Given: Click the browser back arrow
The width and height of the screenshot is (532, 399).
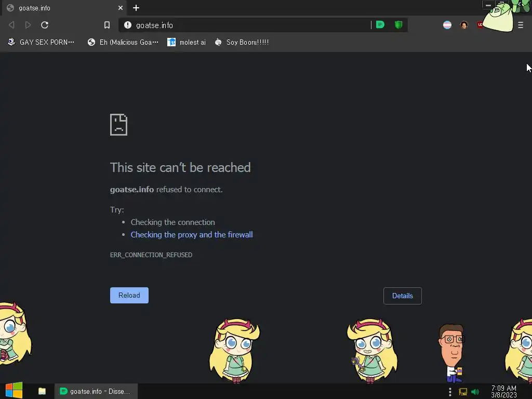Looking at the screenshot, I should (11, 25).
